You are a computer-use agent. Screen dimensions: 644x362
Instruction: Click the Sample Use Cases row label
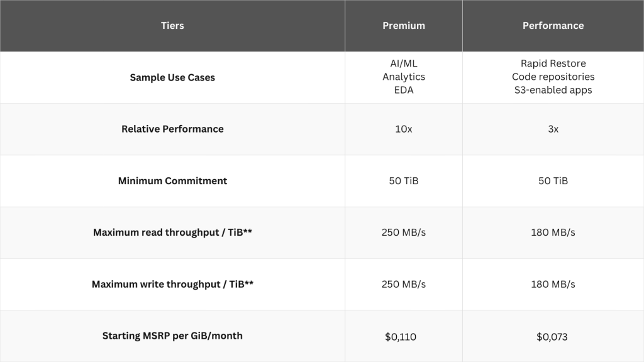point(172,77)
